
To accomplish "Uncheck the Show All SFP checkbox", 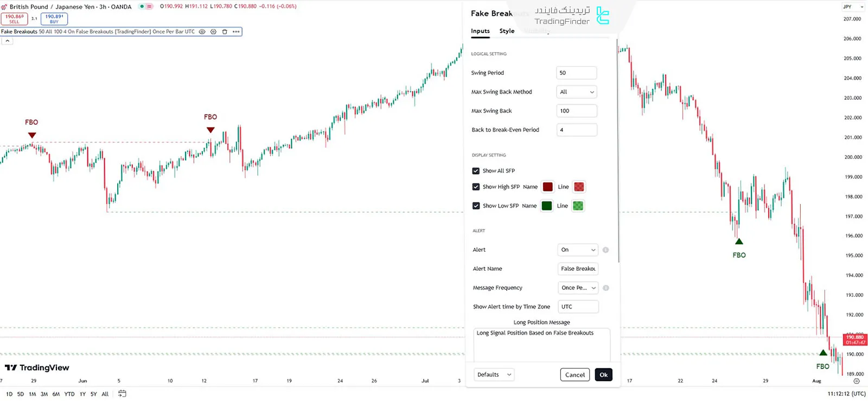I will pyautogui.click(x=476, y=171).
